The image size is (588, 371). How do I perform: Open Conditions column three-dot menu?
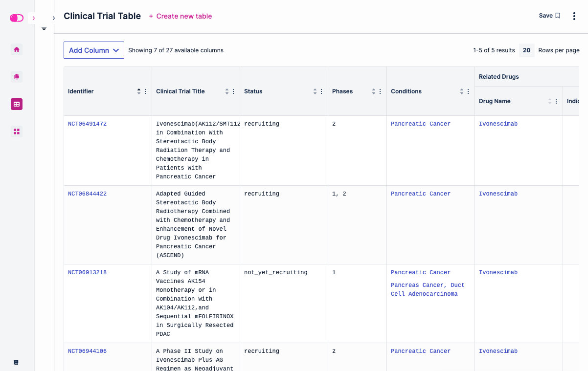468,91
